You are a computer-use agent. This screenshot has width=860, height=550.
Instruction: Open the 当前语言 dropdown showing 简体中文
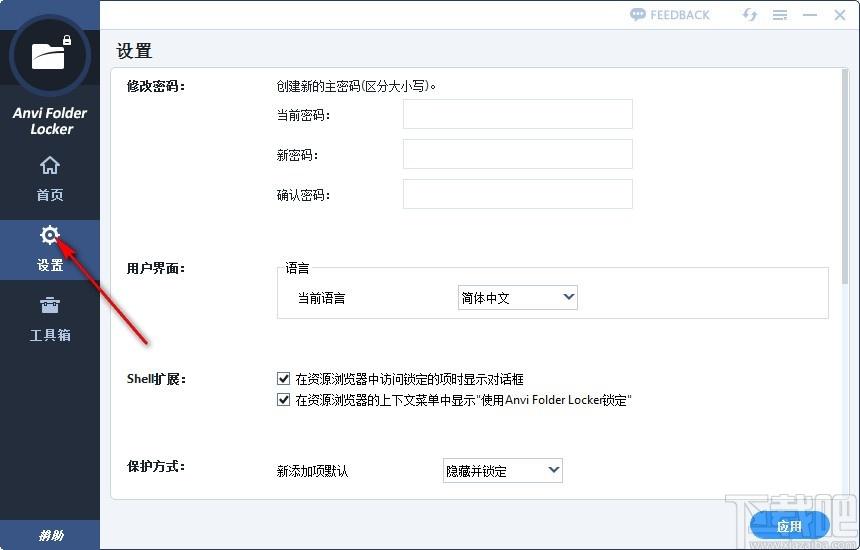518,297
